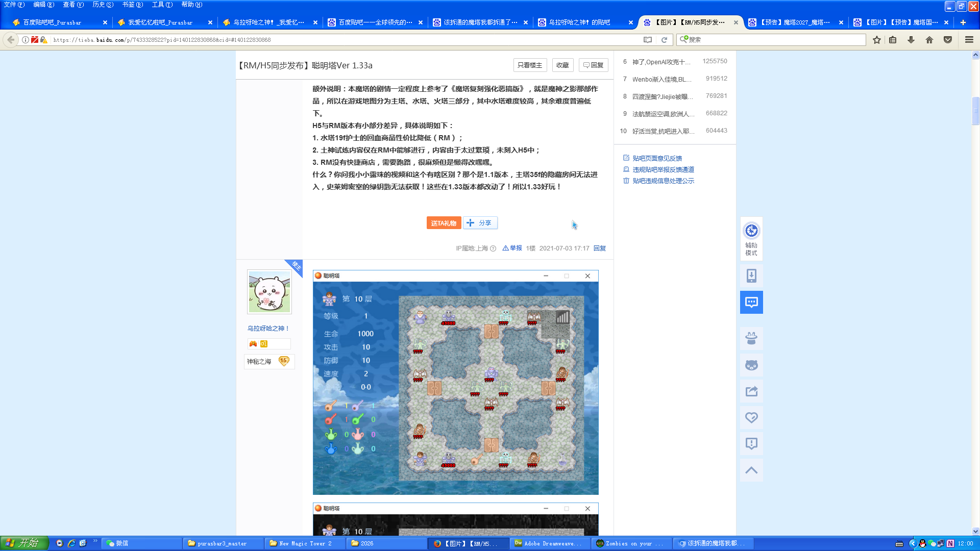Open the 历史 menu
Image resolution: width=980 pixels, height=551 pixels.
(x=103, y=5)
